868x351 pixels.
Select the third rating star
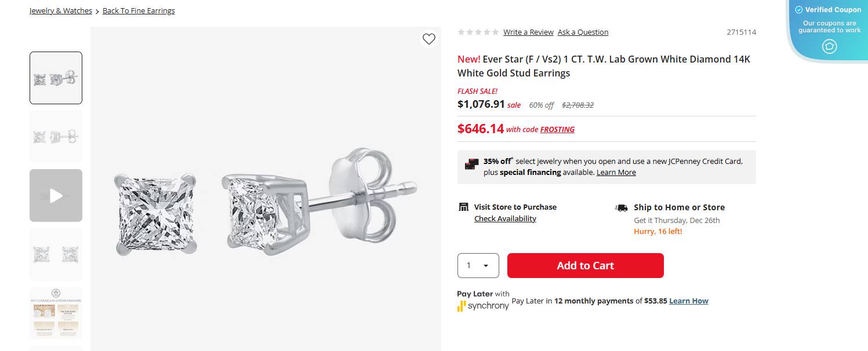(478, 32)
